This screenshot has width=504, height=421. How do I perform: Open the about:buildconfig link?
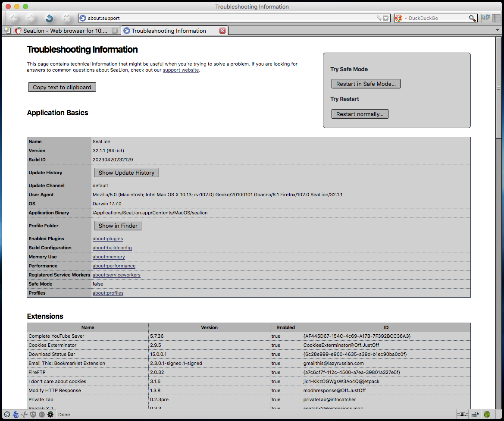(x=112, y=248)
